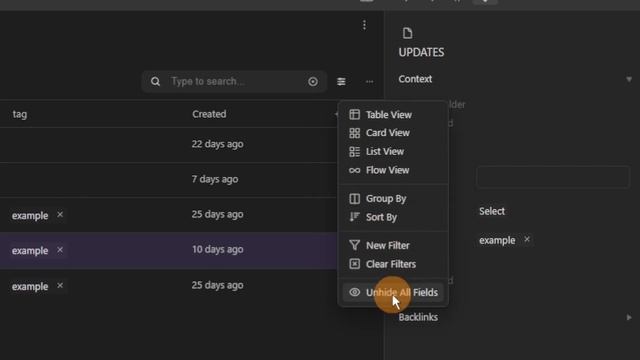Click the 'Created' column header

point(209,114)
